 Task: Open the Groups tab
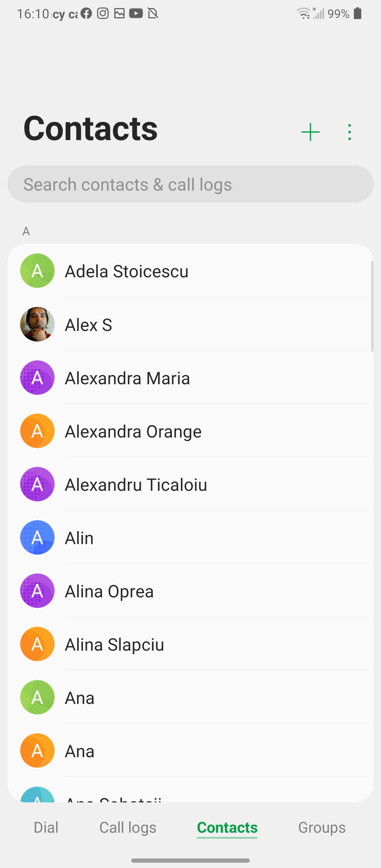[322, 827]
